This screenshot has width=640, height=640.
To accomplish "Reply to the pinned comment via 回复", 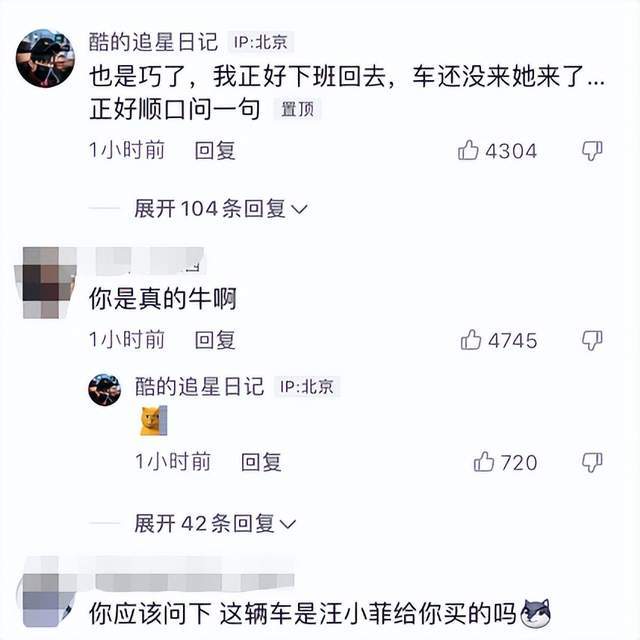I will [215, 150].
